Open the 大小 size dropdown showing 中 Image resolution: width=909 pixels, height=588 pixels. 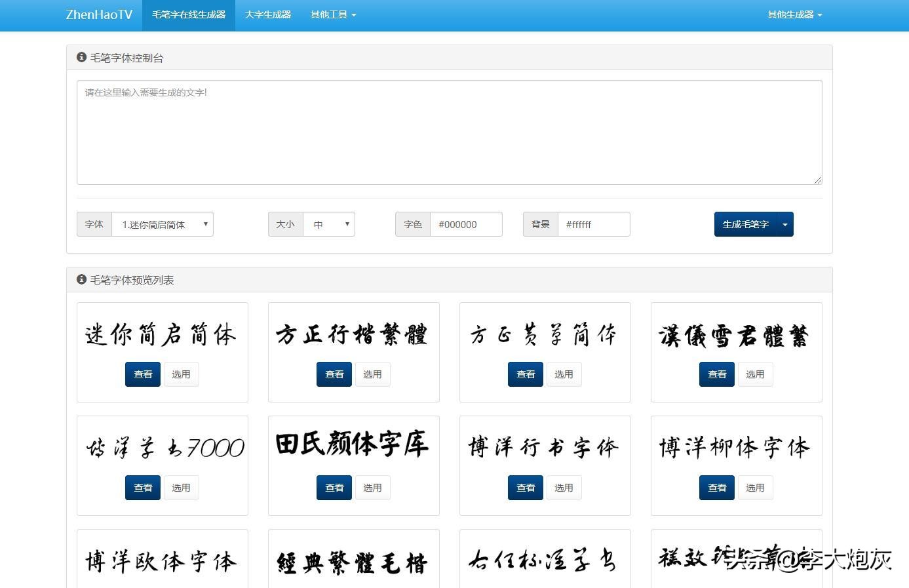coord(330,224)
